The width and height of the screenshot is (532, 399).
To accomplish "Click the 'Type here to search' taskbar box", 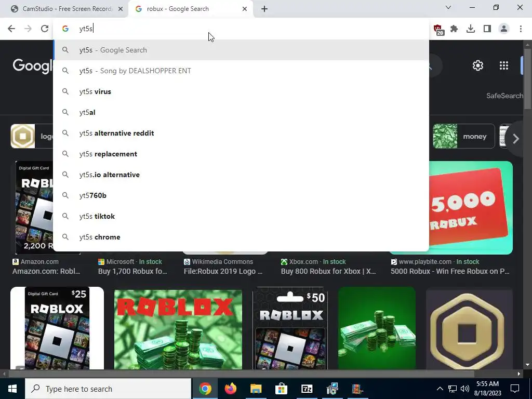I will 108,389.
